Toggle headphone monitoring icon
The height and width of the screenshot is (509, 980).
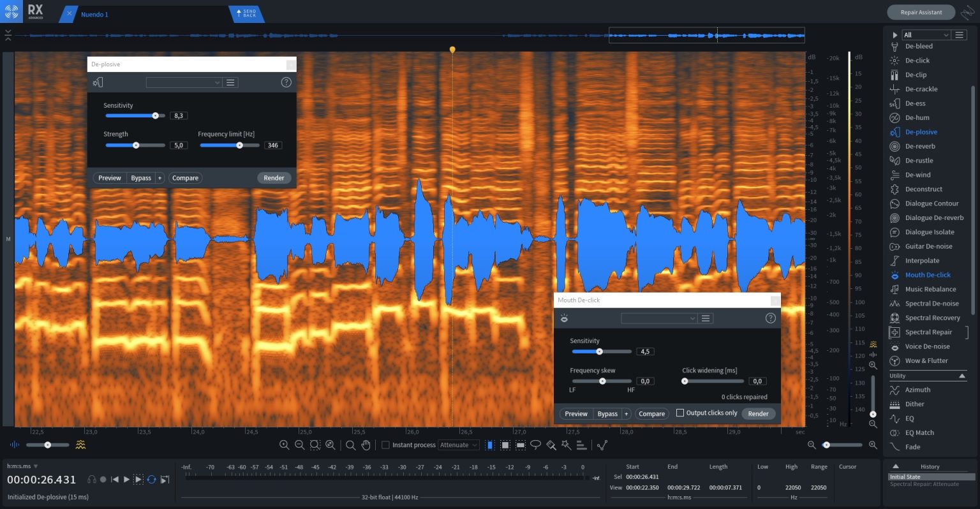pyautogui.click(x=92, y=479)
